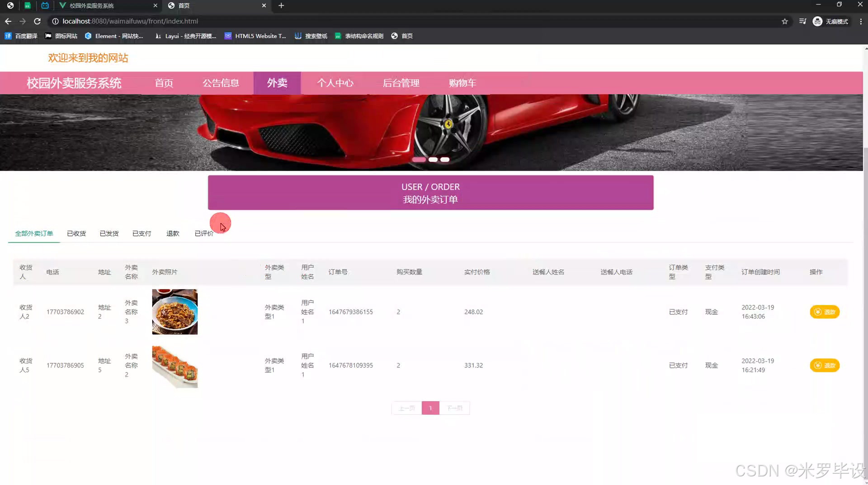Reload the page with the refresh icon
Image resolution: width=868 pixels, height=485 pixels.
[x=38, y=21]
